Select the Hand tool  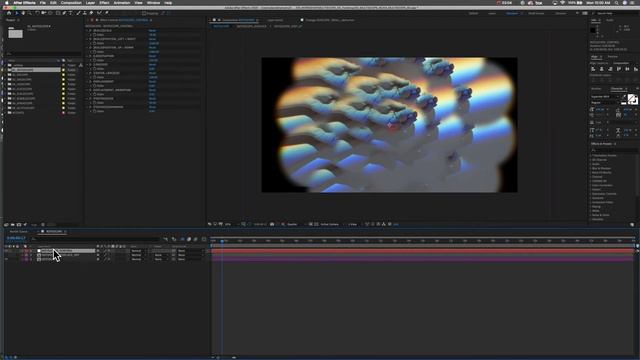coord(23,13)
